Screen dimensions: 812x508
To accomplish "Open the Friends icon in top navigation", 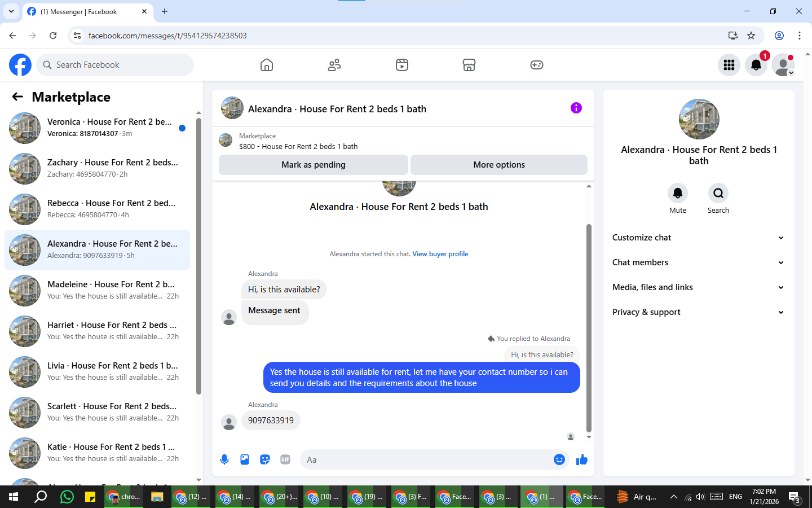I will click(334, 65).
